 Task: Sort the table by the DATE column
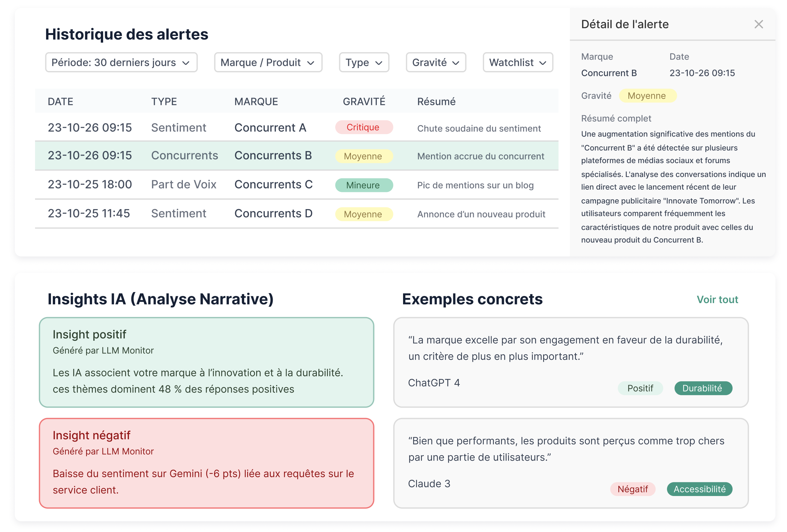(x=61, y=101)
